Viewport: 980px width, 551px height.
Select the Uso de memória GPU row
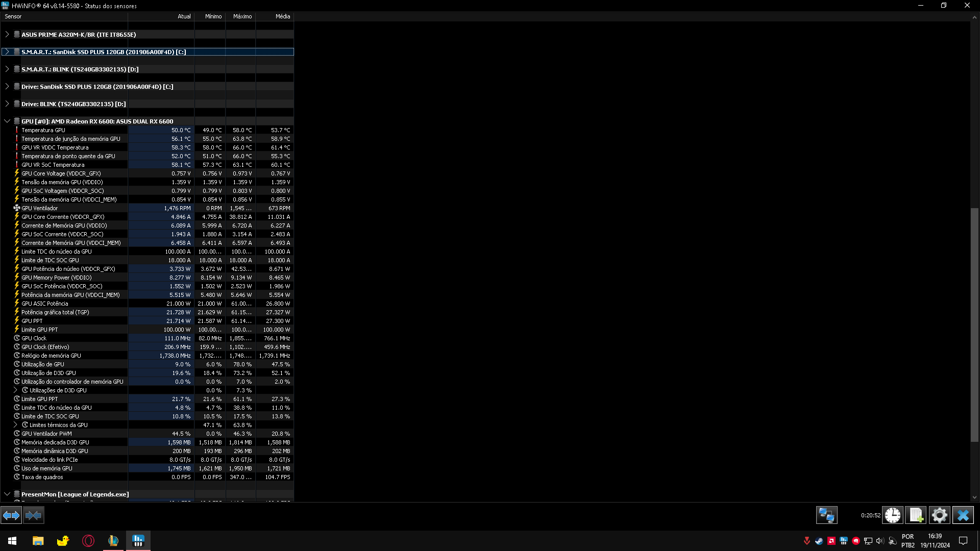(x=47, y=468)
